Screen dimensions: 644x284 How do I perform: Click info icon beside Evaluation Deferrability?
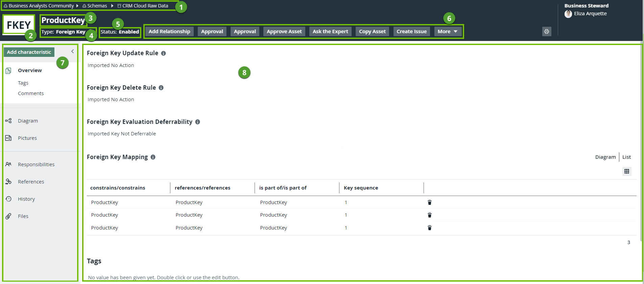pos(197,122)
